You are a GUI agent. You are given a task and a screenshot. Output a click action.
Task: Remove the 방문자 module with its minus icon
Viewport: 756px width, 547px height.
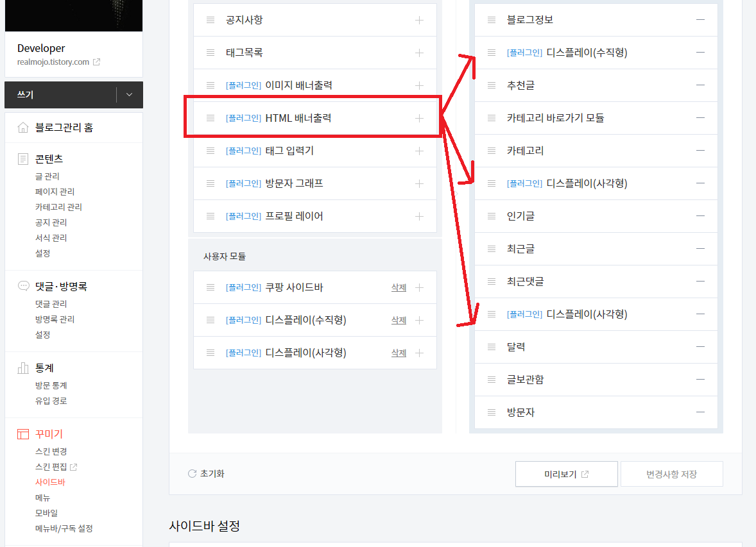[701, 412]
